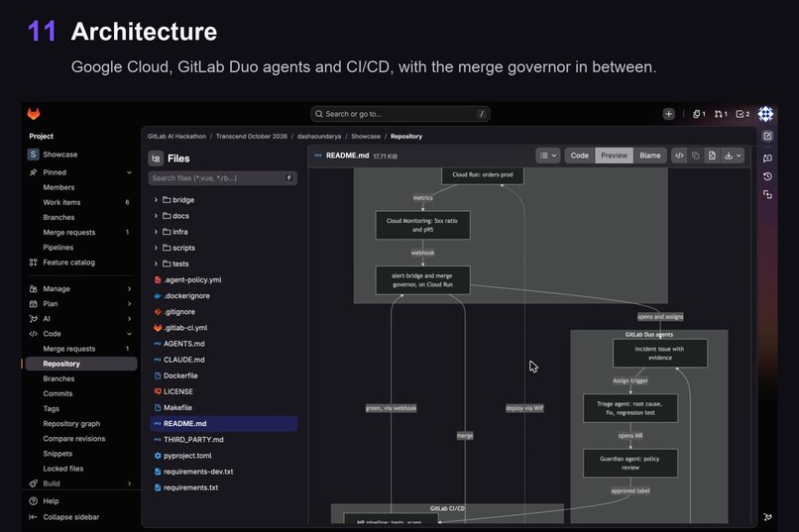The width and height of the screenshot is (799, 532).
Task: Open the Create new plus button
Action: tap(668, 114)
